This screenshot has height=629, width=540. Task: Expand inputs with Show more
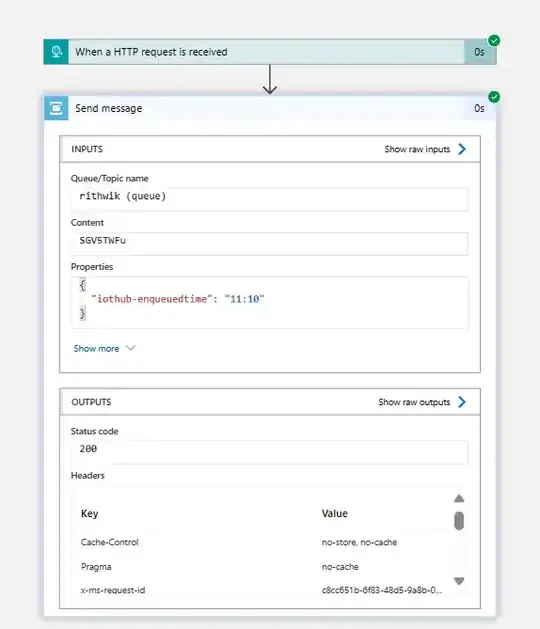(x=96, y=349)
